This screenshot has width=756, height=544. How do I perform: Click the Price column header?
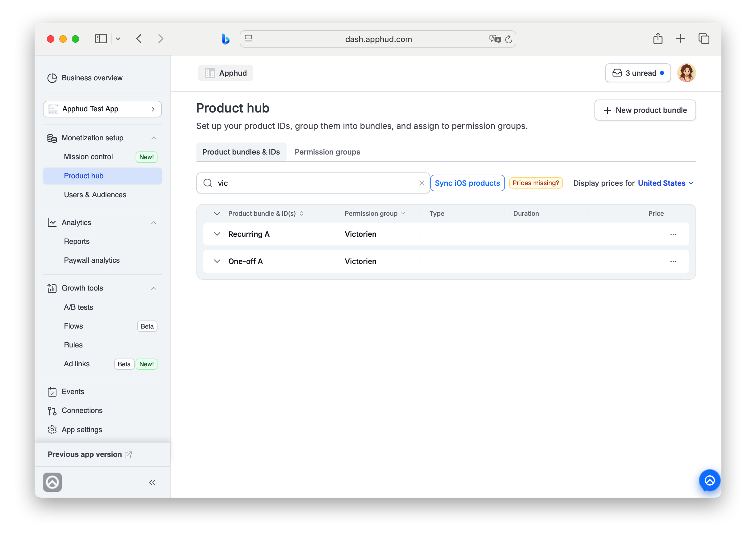point(656,214)
